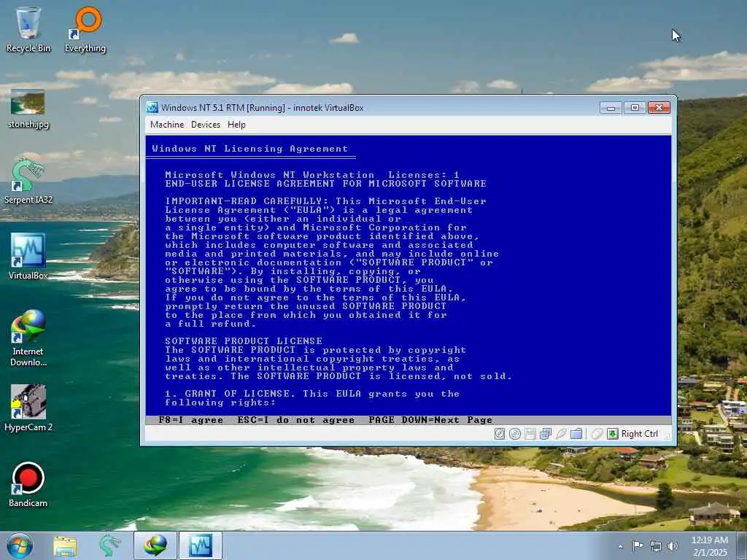This screenshot has width=747, height=560.
Task: Click the F8=I agree text in VM
Action: click(191, 420)
